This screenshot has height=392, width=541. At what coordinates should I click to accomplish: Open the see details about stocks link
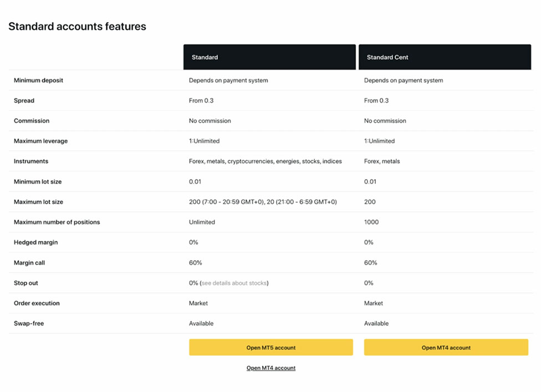[234, 283]
